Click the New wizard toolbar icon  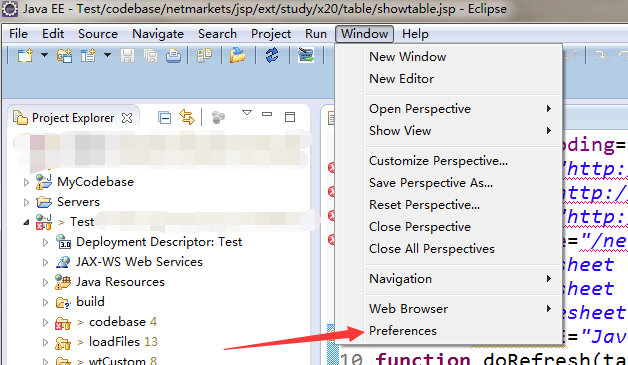25,55
